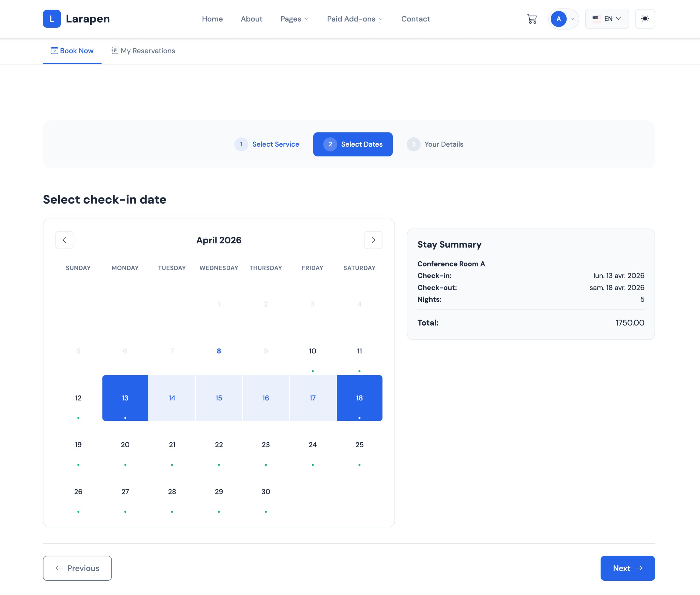Open the EN language dropdown
Screen dimensions: 700x595
click(606, 19)
